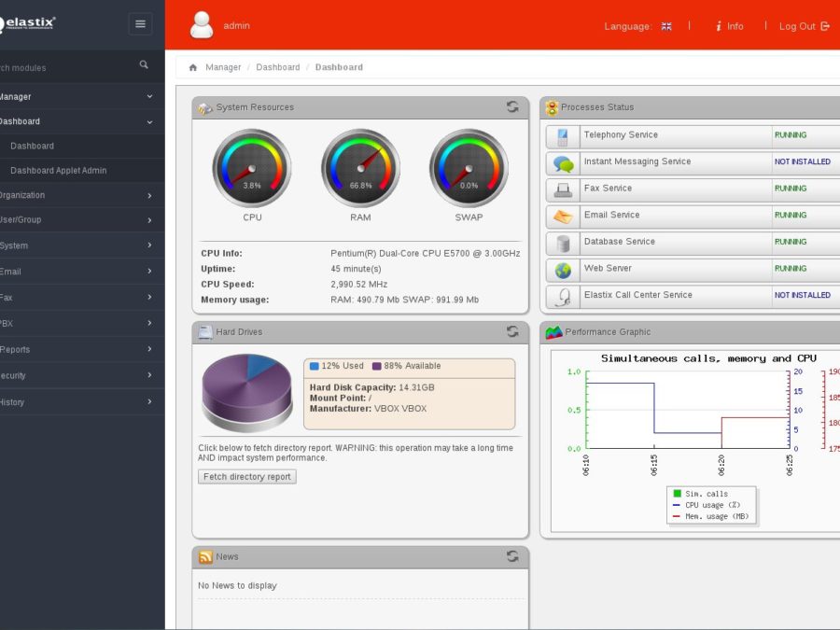Open Dashboard Applet Admin menu item

pyautogui.click(x=59, y=171)
